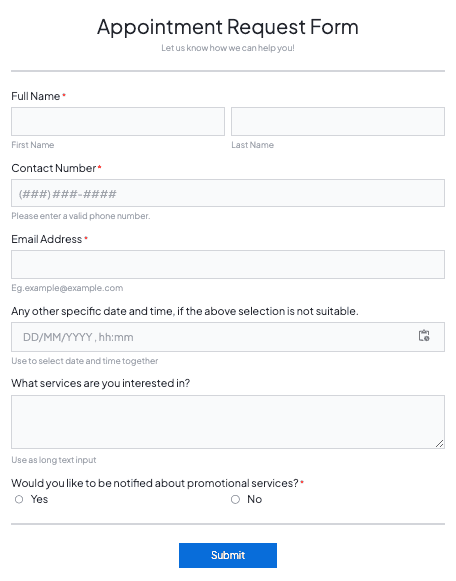Click the Email Address label
This screenshot has height=581, width=456.
pyautogui.click(x=47, y=239)
